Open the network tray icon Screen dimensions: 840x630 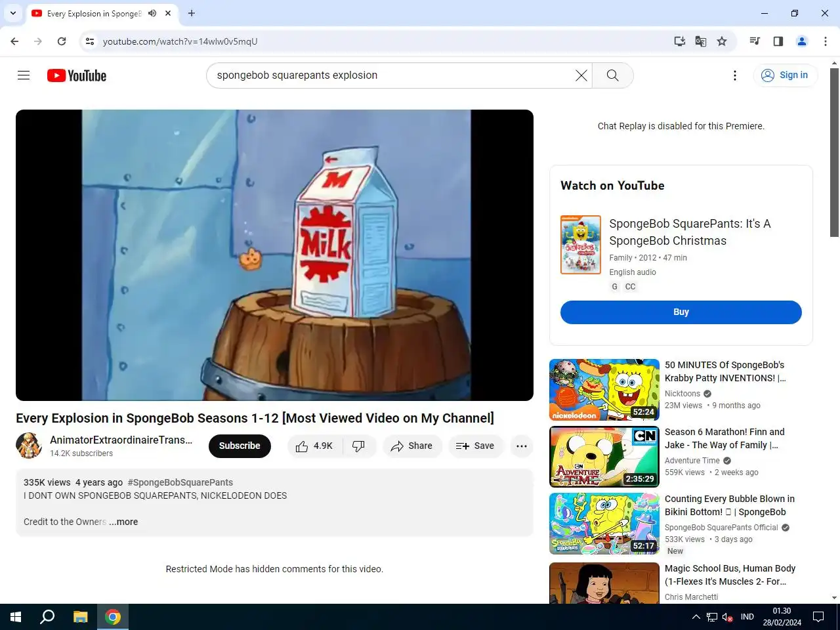[x=712, y=617]
